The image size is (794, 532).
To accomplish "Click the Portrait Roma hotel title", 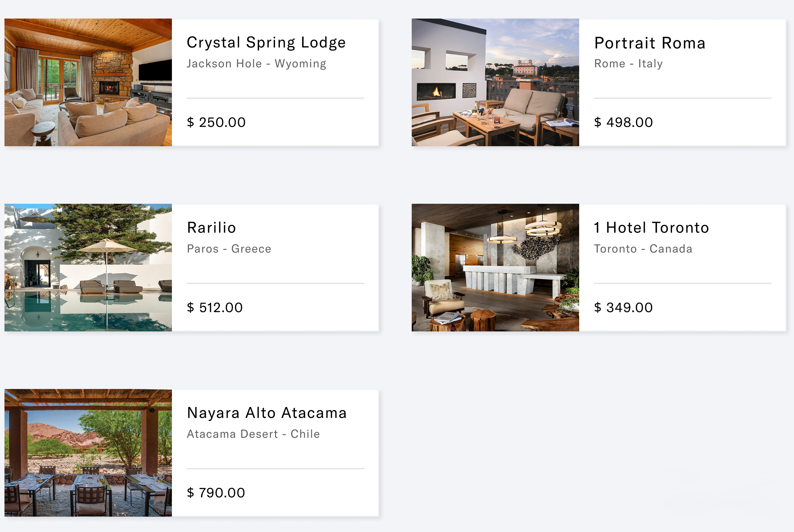I will (x=650, y=43).
